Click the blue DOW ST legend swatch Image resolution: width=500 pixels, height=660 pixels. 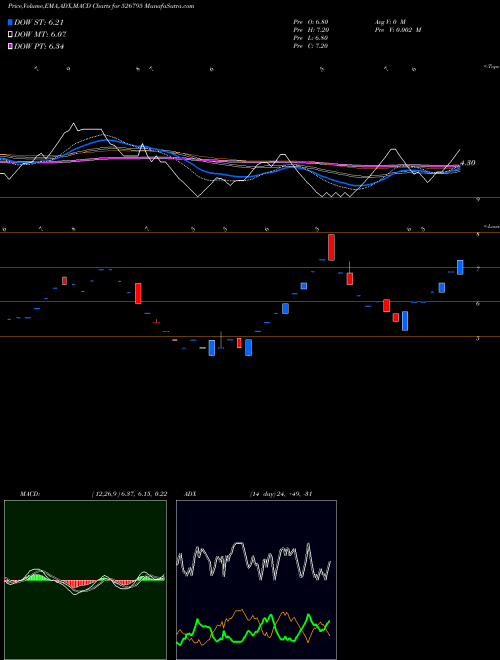point(11,22)
